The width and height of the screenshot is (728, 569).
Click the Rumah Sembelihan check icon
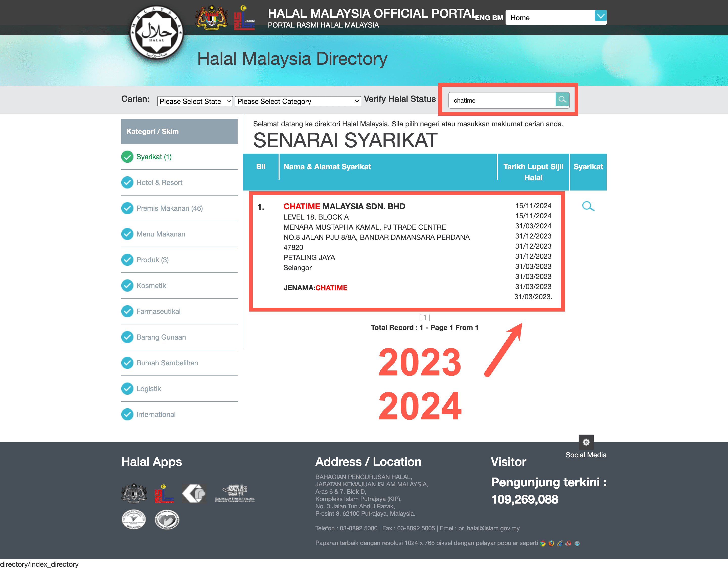coord(127,363)
